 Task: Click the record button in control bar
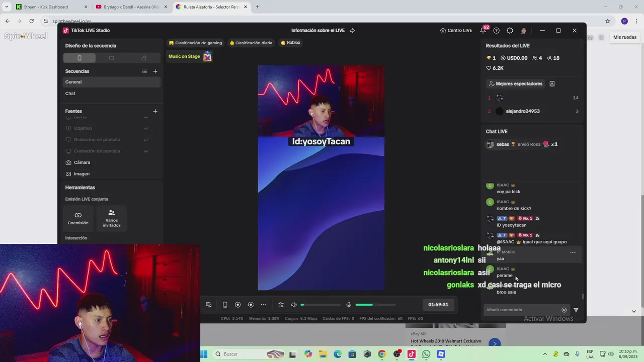pos(238,305)
